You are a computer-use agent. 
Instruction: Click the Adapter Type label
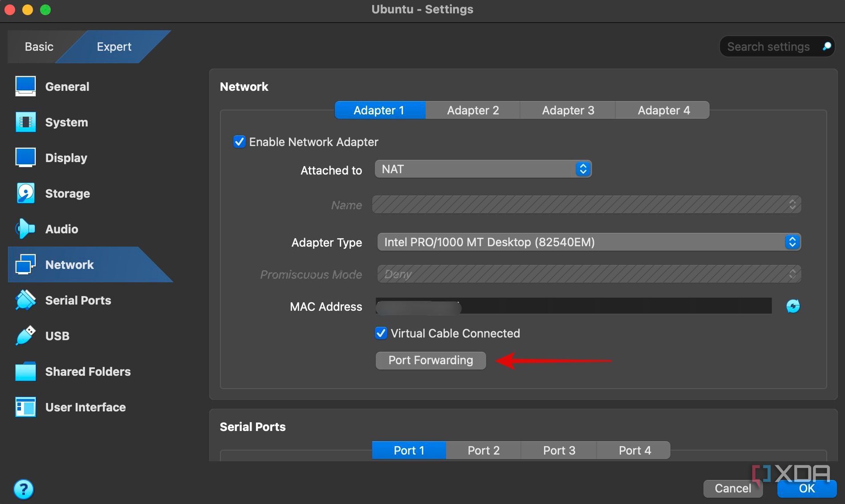tap(327, 243)
